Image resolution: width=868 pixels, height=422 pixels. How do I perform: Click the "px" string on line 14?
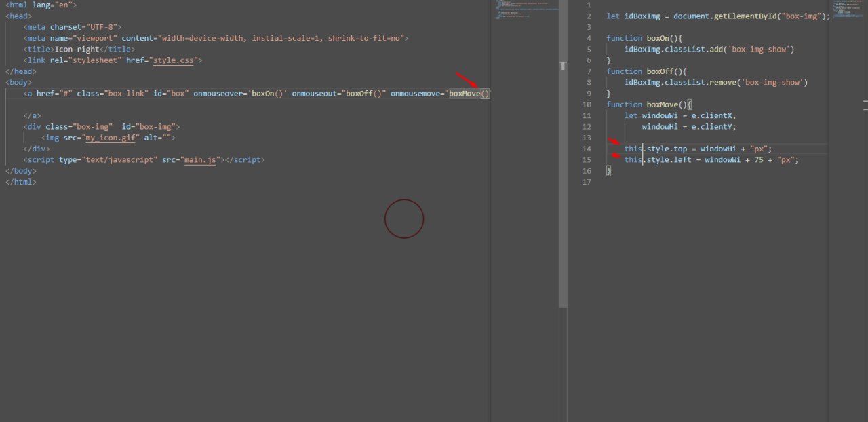[759, 149]
